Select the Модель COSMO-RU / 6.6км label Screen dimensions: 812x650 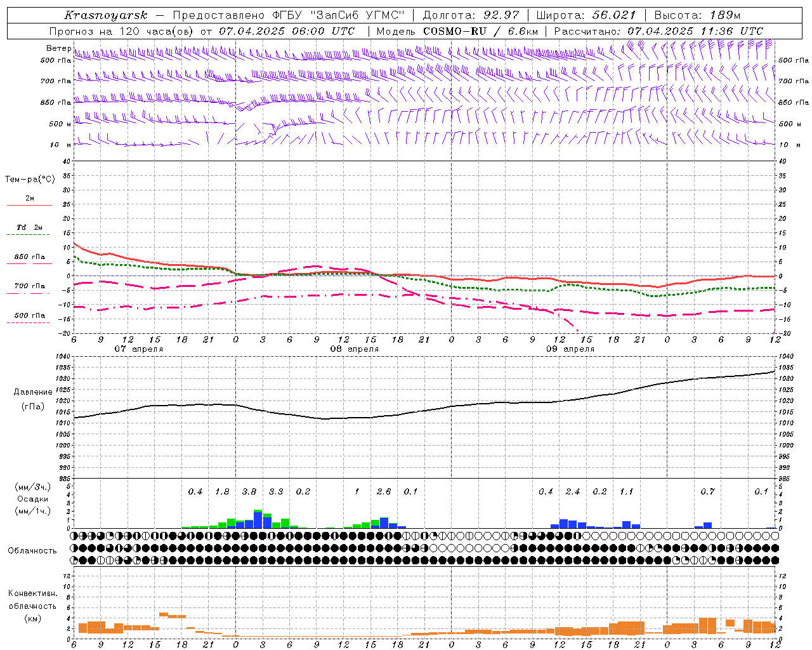pyautogui.click(x=457, y=31)
